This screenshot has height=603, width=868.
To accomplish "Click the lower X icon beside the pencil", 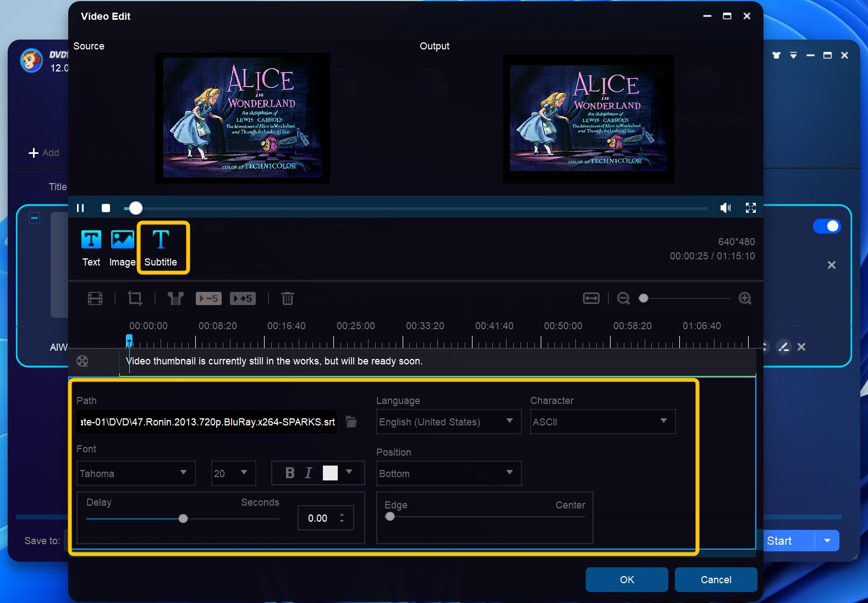I will tap(801, 347).
